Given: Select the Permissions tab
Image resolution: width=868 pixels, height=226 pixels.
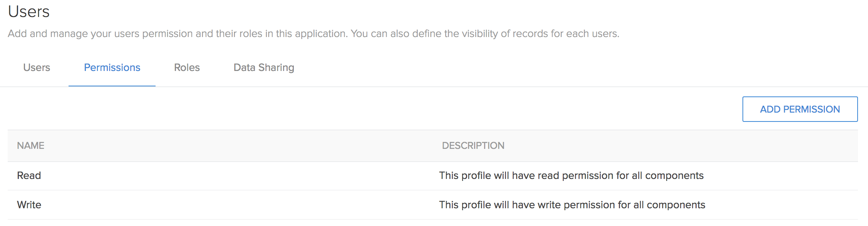Looking at the screenshot, I should click(112, 67).
